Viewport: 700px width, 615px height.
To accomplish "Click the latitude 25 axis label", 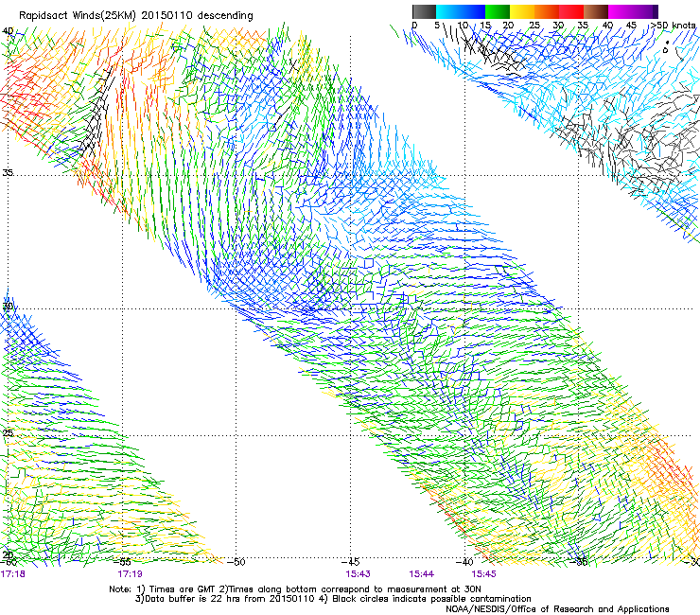I will point(8,432).
